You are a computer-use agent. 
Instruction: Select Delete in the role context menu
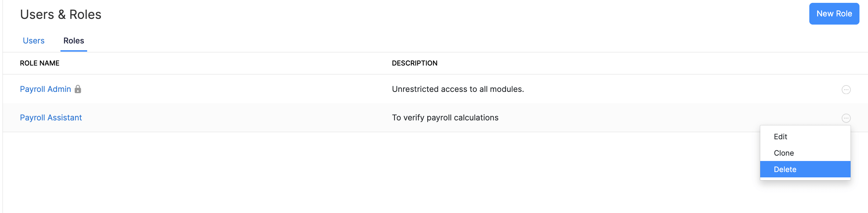(785, 170)
